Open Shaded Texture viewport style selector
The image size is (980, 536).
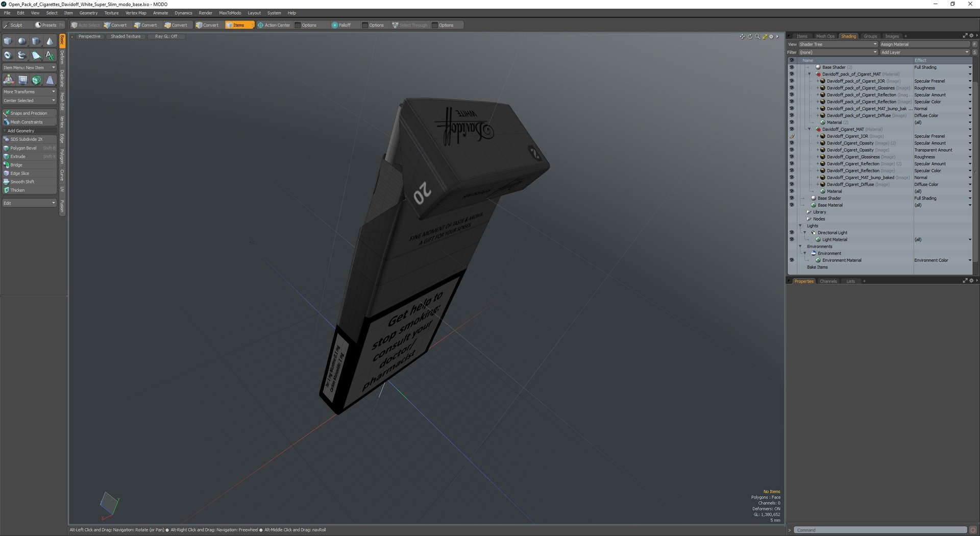click(x=126, y=36)
